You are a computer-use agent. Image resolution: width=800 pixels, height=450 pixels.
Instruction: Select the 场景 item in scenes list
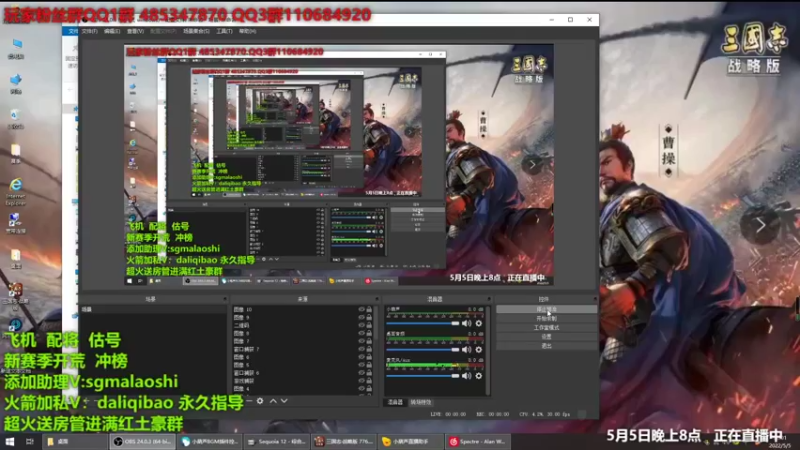153,309
